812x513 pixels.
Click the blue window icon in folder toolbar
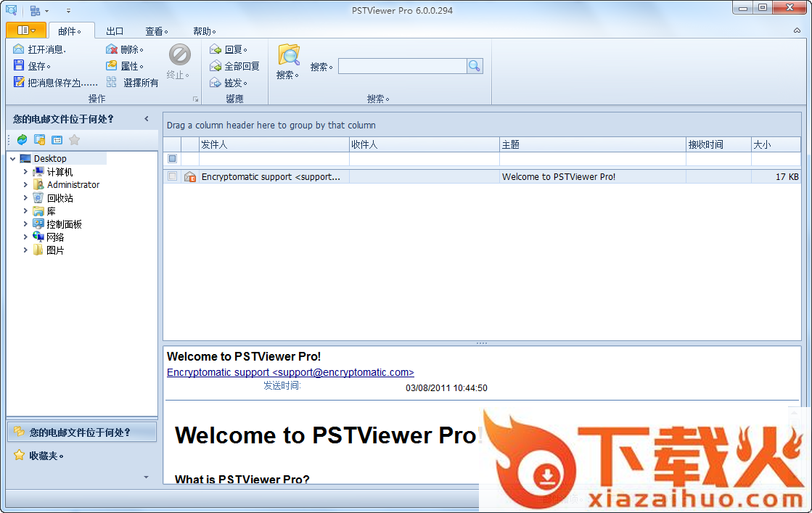57,140
